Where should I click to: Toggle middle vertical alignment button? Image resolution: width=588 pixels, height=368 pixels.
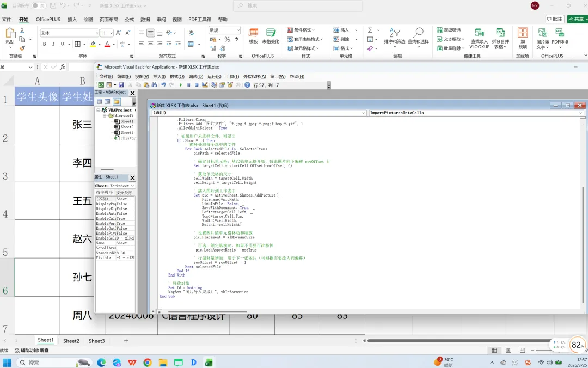point(150,33)
